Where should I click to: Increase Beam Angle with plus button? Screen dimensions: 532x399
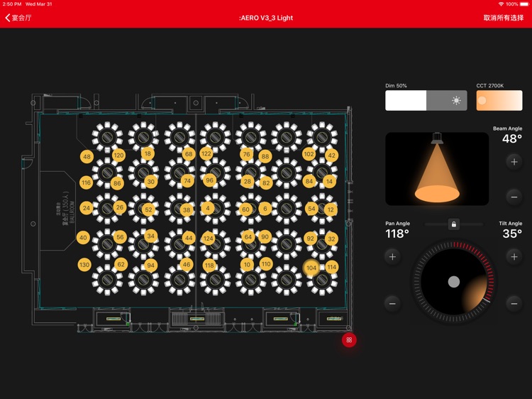tap(514, 162)
